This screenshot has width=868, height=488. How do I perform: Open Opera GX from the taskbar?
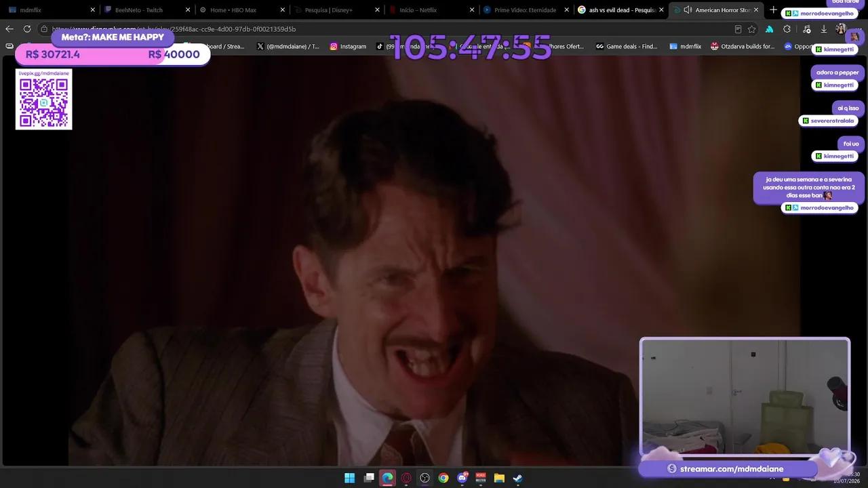point(406,478)
